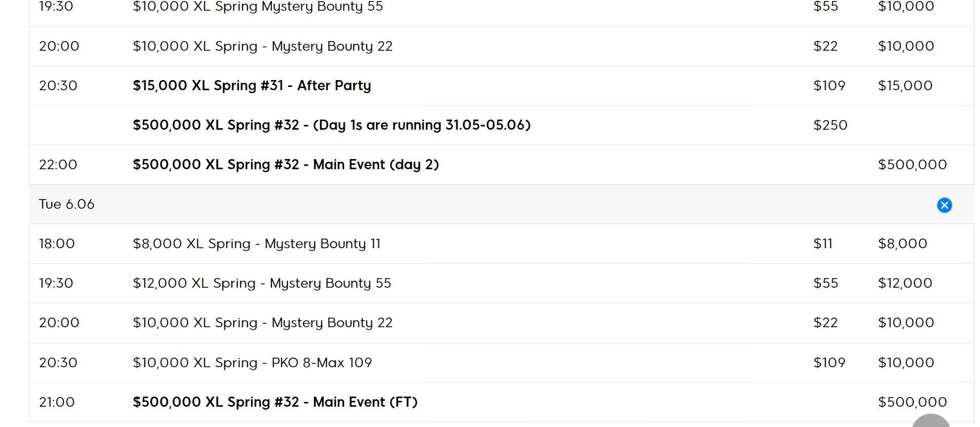Click the $109 buy-in in PKO 8-Max row
The width and height of the screenshot is (980, 427).
[829, 363]
